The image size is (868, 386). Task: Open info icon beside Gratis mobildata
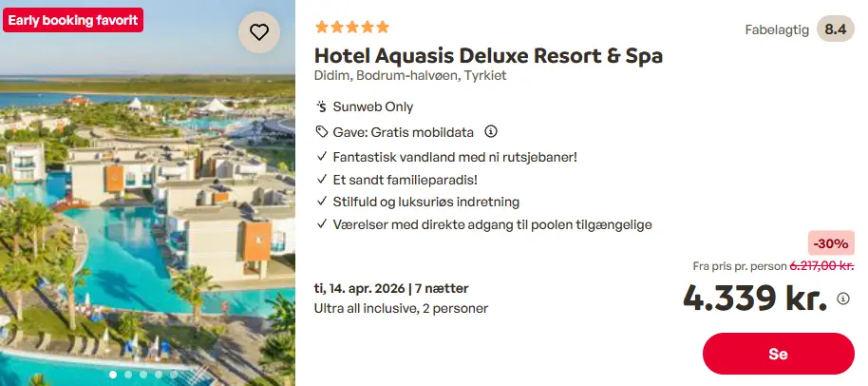tap(491, 131)
